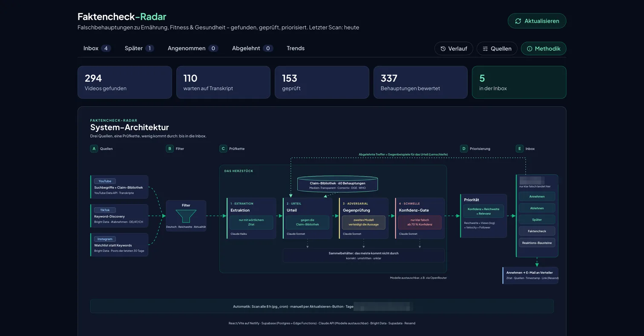644x336 pixels.
Task: Click the Später button in the Inbox column
Action: (537, 219)
